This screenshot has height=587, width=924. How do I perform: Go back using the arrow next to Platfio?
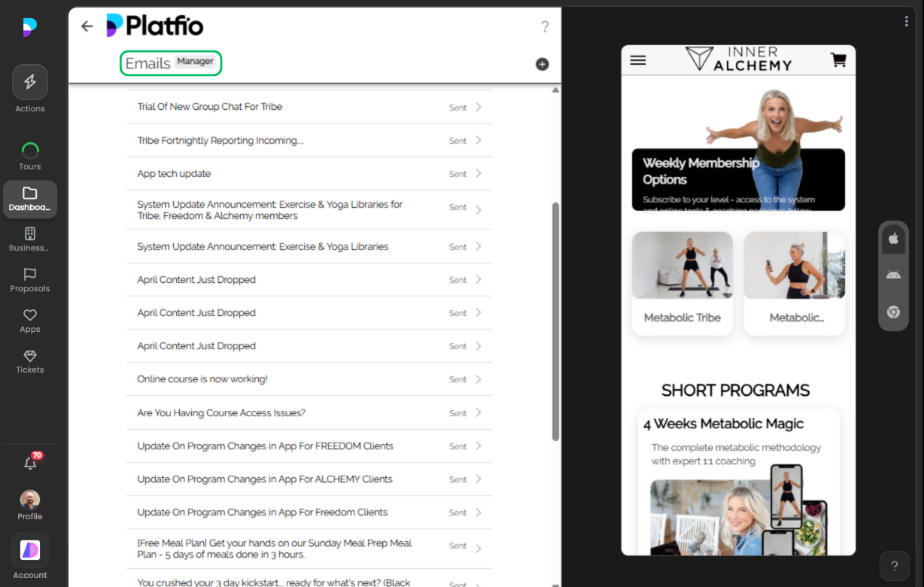point(87,26)
